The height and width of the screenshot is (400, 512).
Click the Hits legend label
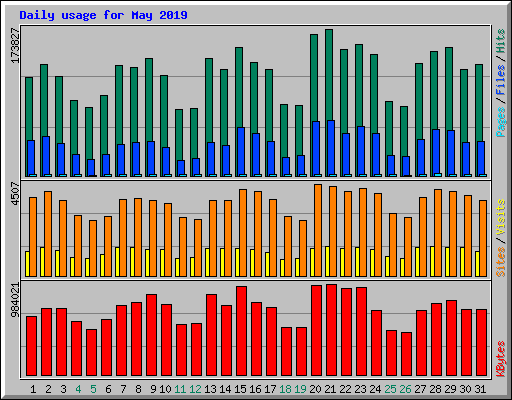pos(501,41)
